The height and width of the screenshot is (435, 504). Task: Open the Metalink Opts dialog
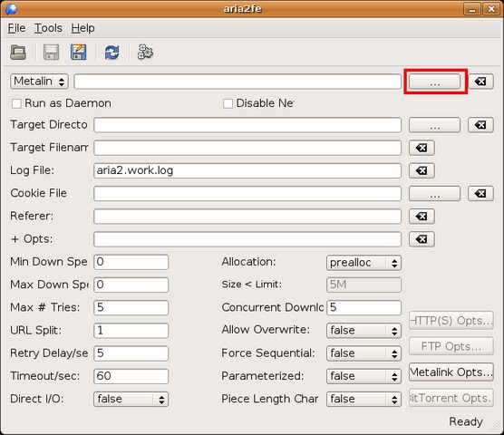[x=451, y=372]
